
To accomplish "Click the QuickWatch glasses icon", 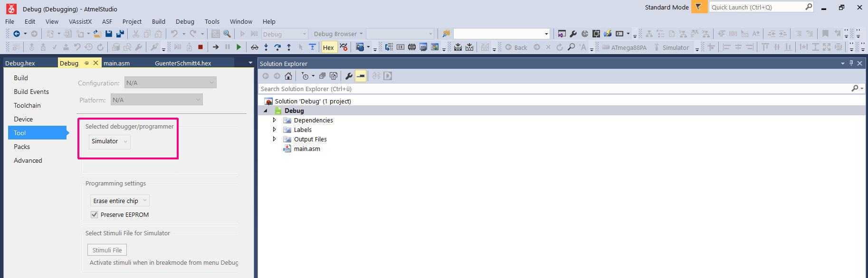I will pyautogui.click(x=255, y=47).
